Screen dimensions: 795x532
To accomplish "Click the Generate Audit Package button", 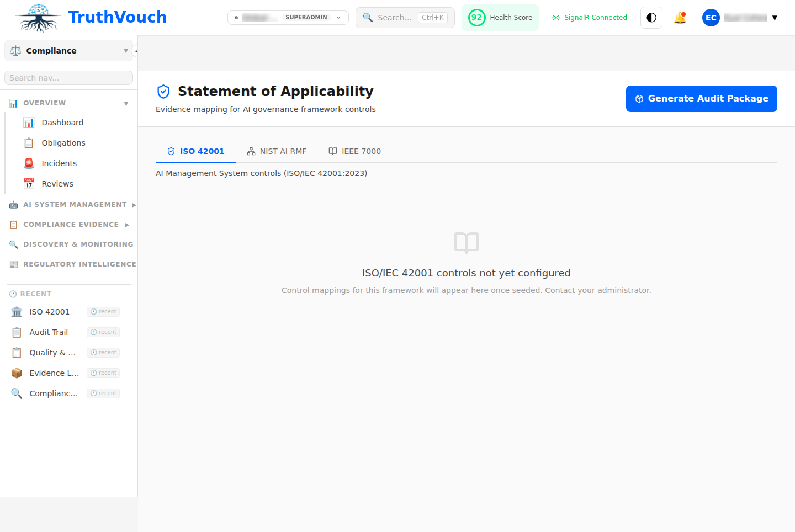I will 701,98.
